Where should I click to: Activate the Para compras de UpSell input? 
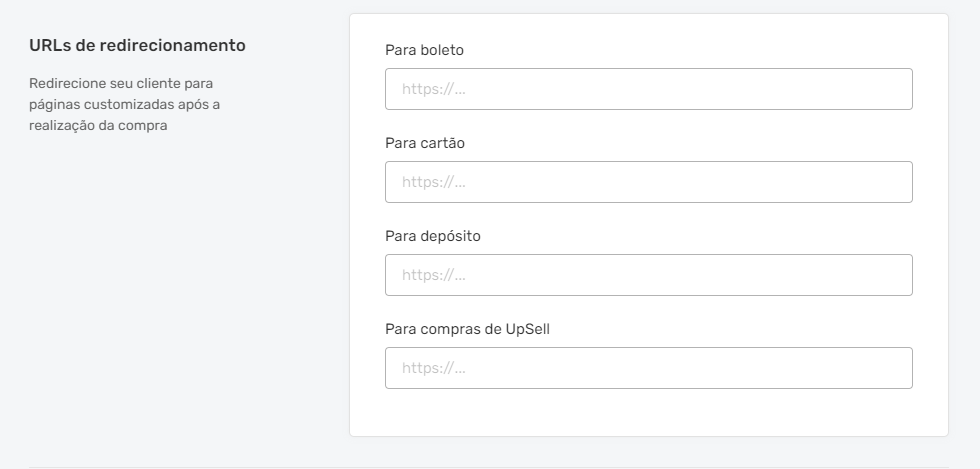pos(649,368)
